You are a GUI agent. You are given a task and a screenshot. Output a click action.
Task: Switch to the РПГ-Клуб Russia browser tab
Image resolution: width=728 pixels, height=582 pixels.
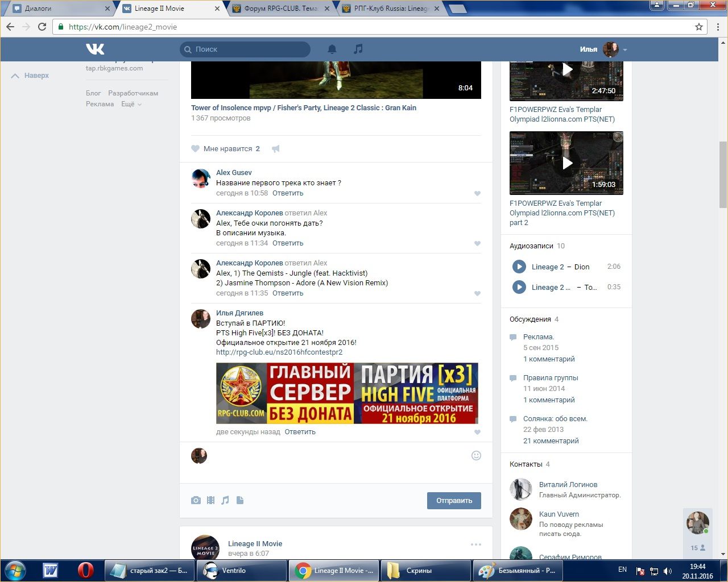click(x=390, y=9)
